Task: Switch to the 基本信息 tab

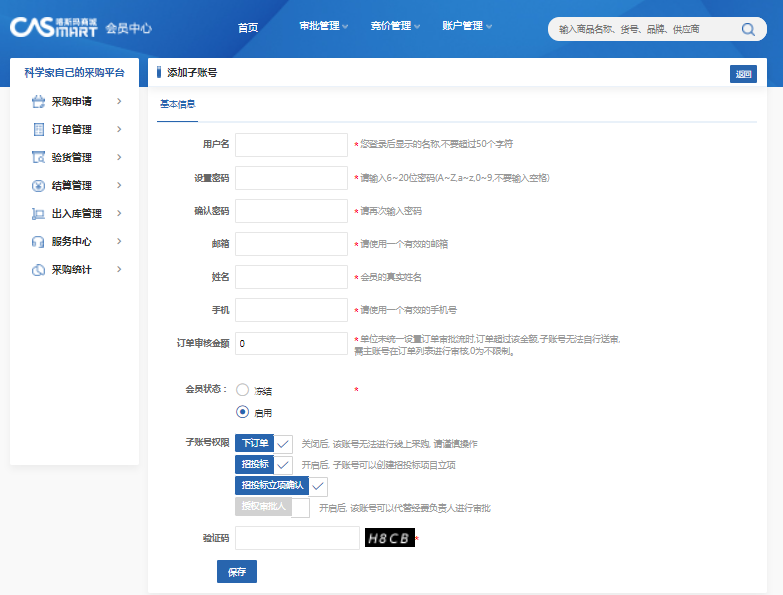Action: pos(177,104)
